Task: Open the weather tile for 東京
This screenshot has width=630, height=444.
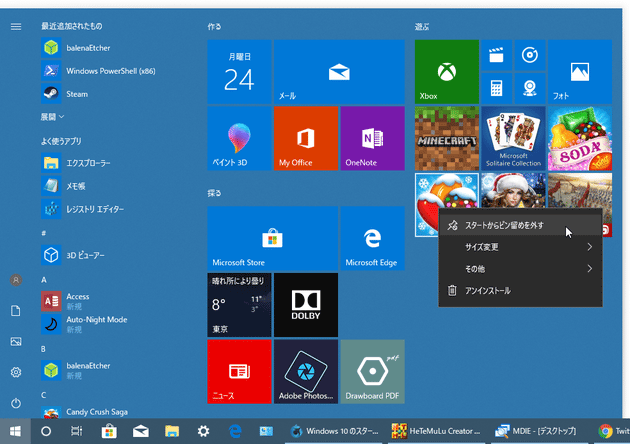Action: coord(239,305)
